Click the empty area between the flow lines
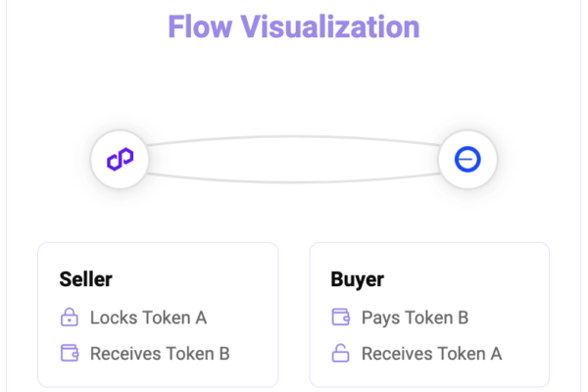This screenshot has height=392, width=588. (294, 160)
